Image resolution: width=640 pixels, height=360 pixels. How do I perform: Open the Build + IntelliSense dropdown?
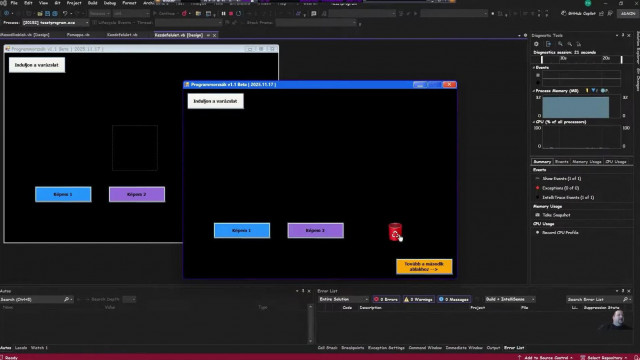coord(509,299)
